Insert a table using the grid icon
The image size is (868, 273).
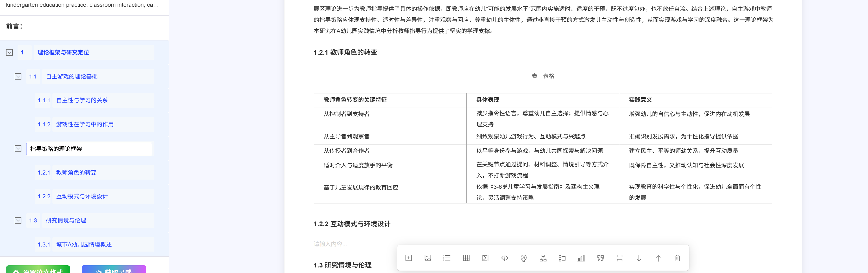(x=466, y=258)
